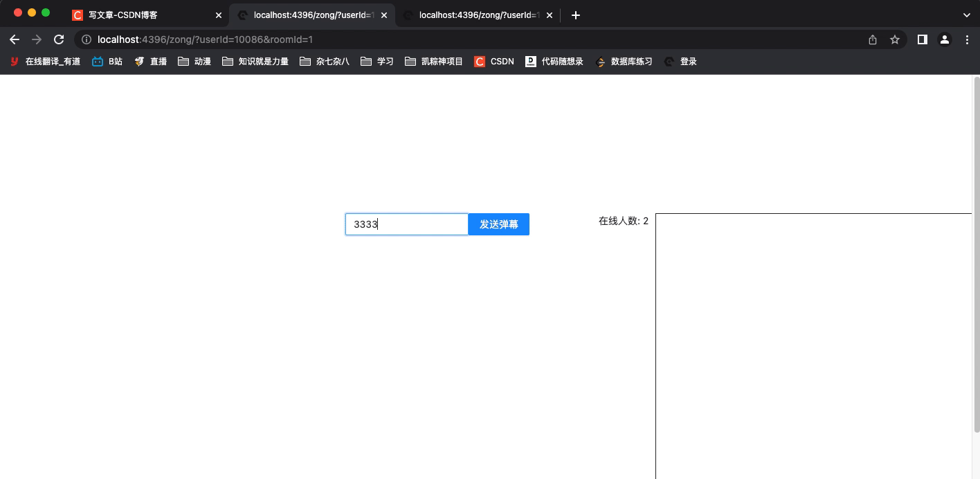Switch to the 写文章-CSDN博客 tab
The width and height of the screenshot is (980, 479).
(x=147, y=15)
